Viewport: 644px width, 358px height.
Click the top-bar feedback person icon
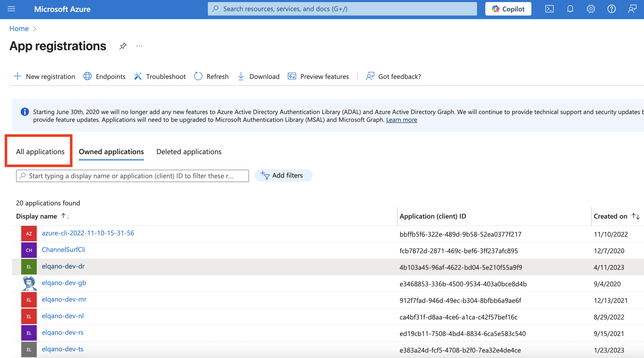click(632, 9)
